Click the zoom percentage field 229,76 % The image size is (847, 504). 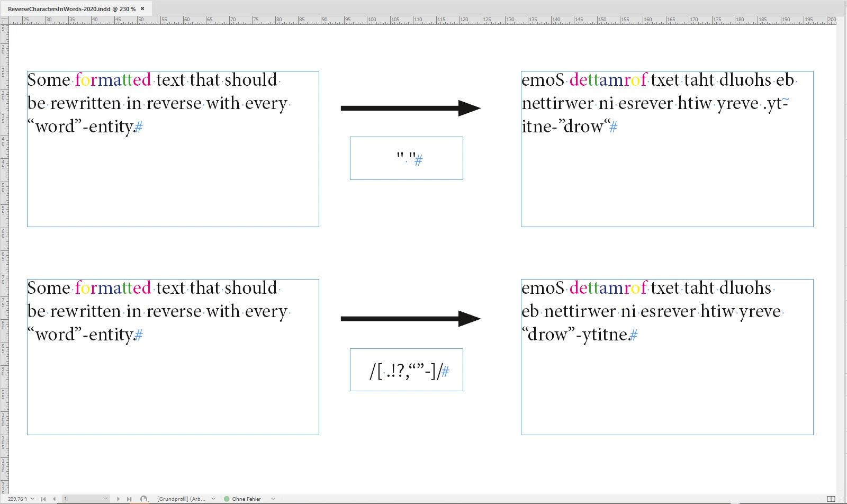17,499
